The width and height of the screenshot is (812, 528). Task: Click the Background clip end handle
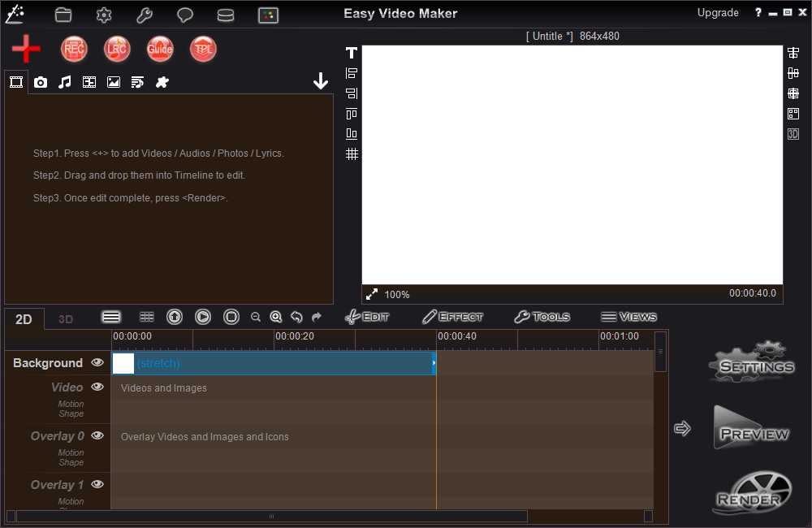pos(434,363)
